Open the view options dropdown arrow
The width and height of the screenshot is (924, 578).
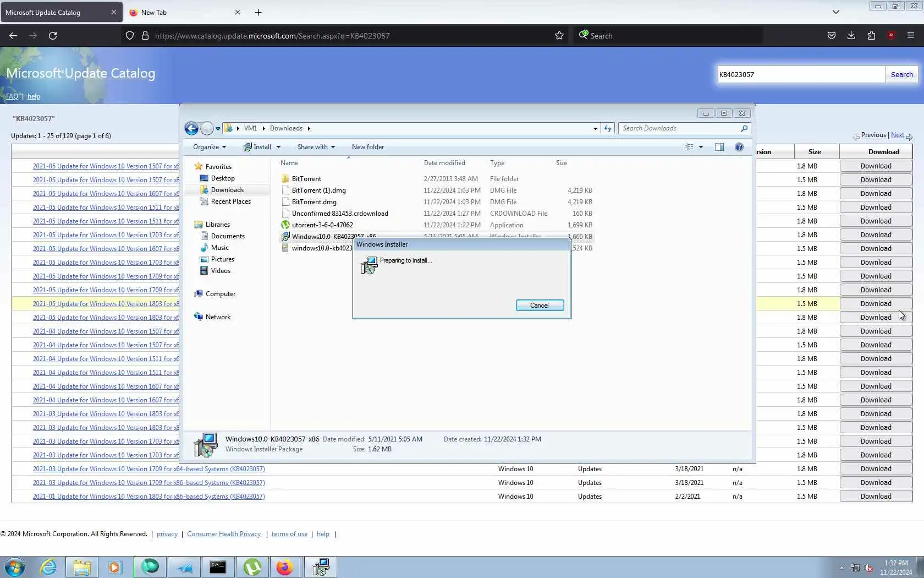701,147
